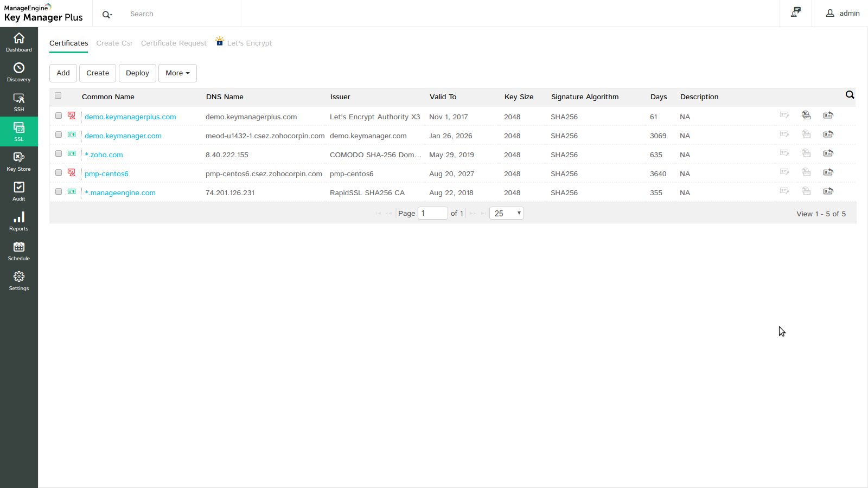Expand the search filter dropdown in header
The width and height of the screenshot is (868, 488).
[x=107, y=15]
